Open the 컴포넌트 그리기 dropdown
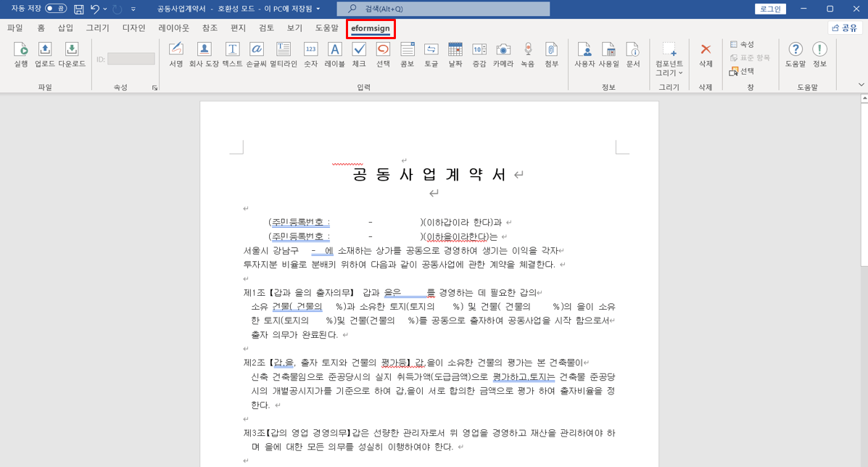Image resolution: width=868 pixels, height=467 pixels. pyautogui.click(x=669, y=59)
